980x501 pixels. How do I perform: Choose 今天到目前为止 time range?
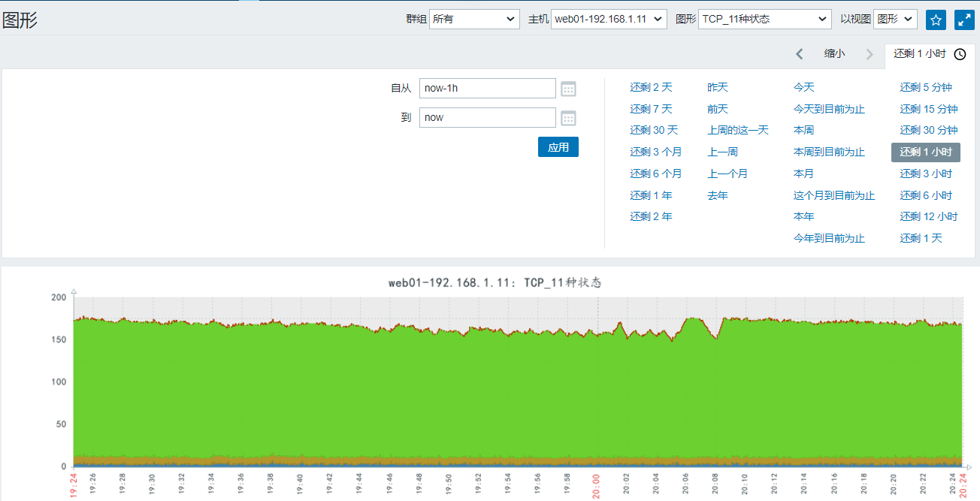(x=829, y=109)
